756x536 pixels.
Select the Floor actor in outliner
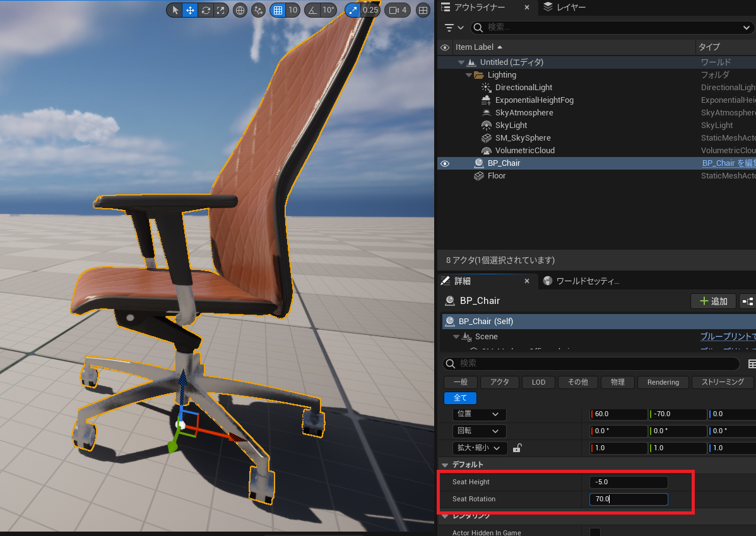pos(497,176)
